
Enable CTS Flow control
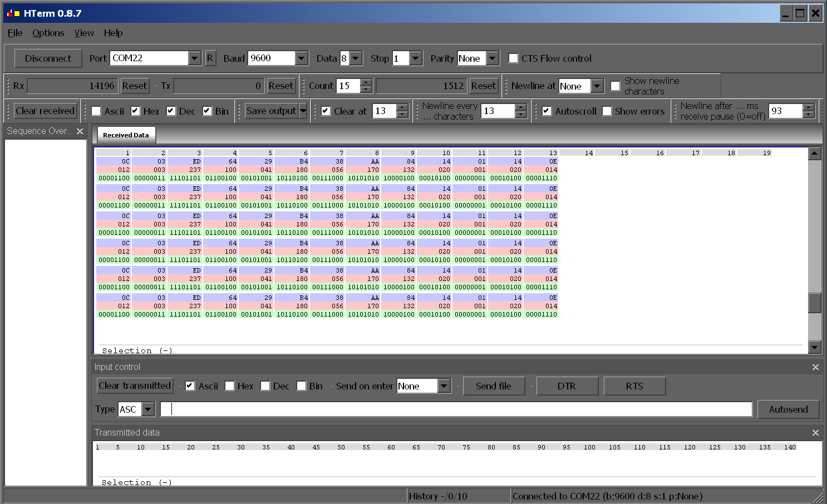514,58
